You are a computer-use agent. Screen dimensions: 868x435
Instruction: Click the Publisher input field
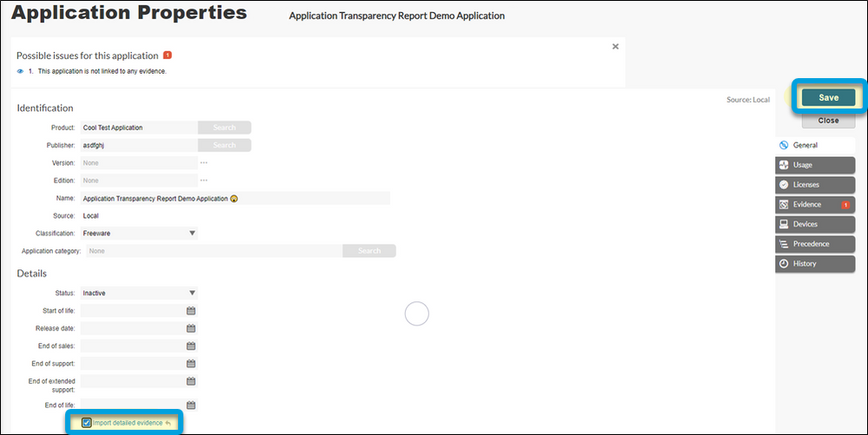click(139, 145)
